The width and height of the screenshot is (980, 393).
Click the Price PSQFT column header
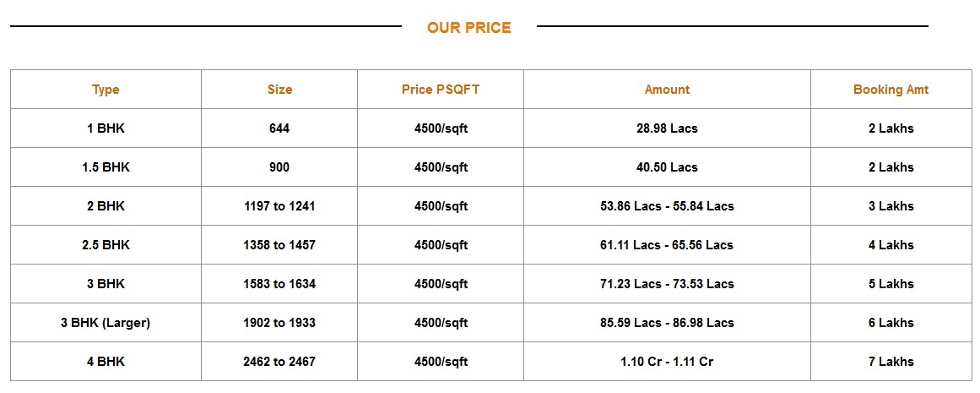pos(441,90)
